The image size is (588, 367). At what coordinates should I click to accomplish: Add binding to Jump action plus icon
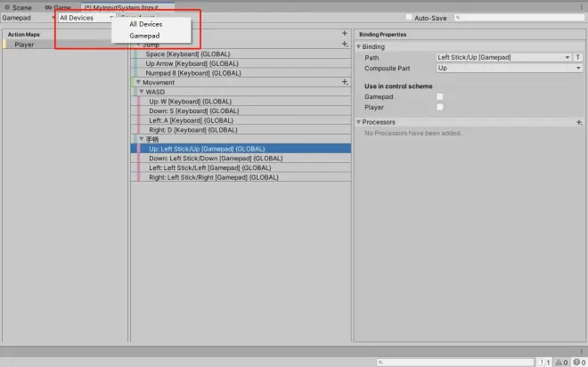pyautogui.click(x=345, y=45)
